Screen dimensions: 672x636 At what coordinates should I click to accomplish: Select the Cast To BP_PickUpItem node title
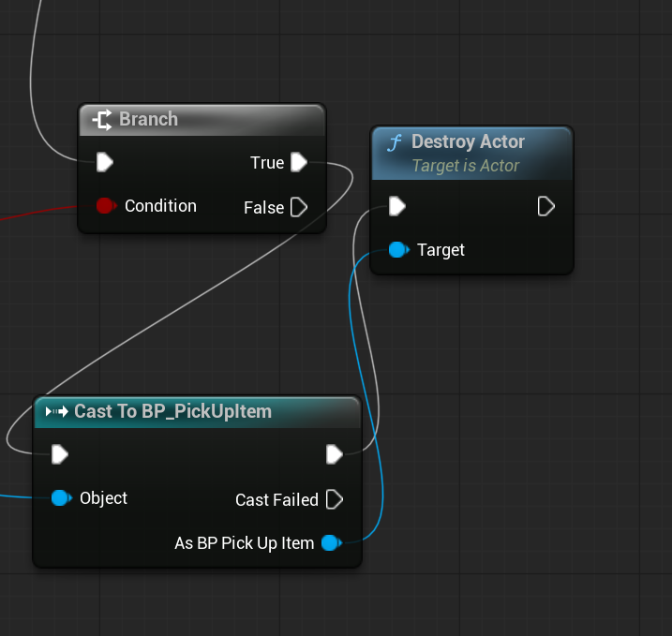tap(172, 411)
